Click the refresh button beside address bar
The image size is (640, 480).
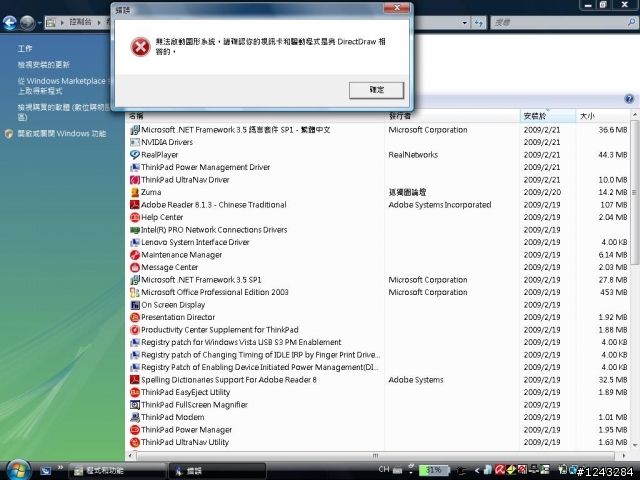479,23
